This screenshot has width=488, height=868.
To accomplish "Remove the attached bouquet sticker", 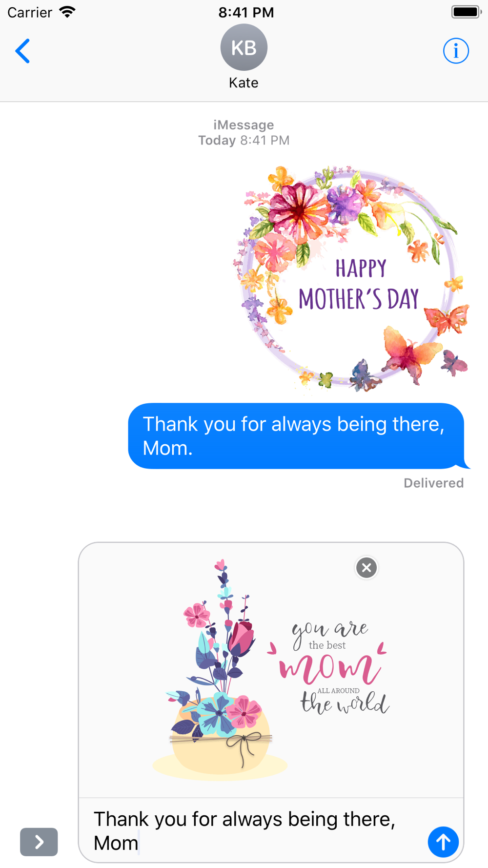I will (x=366, y=567).
